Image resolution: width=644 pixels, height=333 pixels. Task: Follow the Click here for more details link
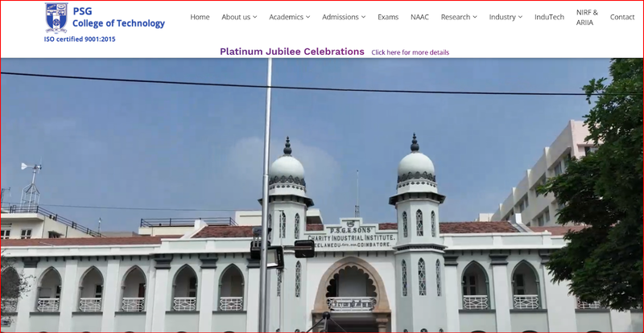click(x=411, y=52)
